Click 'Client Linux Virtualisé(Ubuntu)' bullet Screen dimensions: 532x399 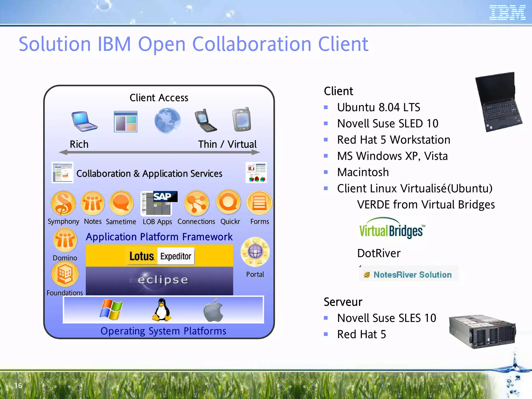pos(415,189)
